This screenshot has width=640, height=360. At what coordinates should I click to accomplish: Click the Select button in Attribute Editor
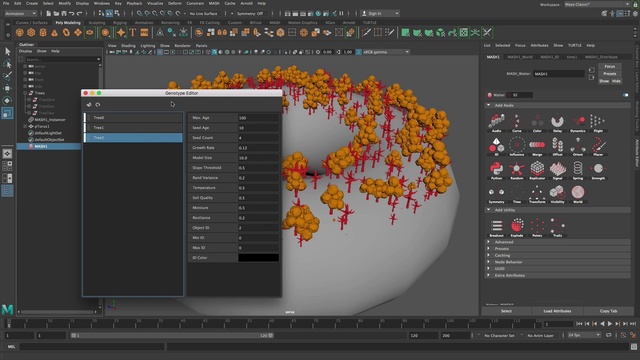507,311
